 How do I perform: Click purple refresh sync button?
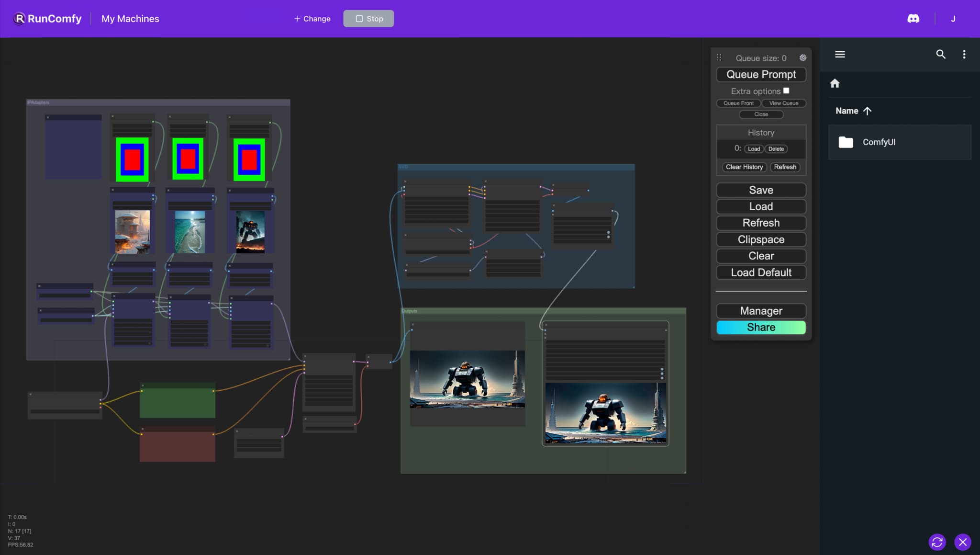937,542
